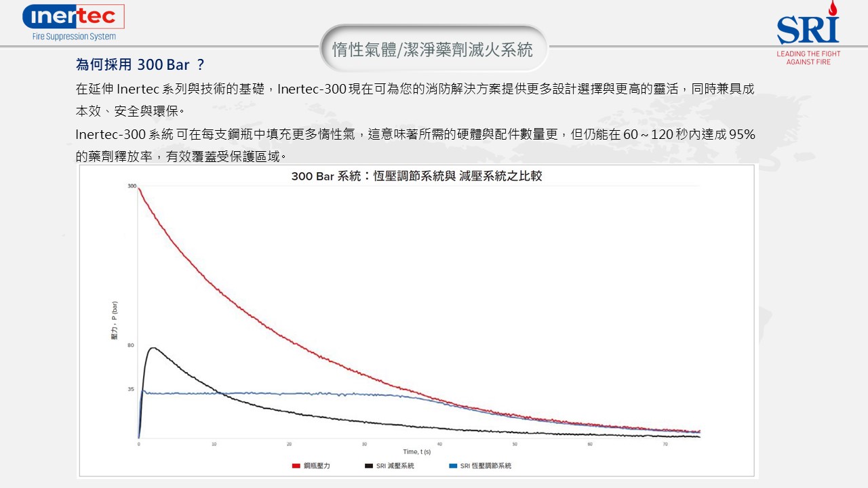
Task: Click the SRI 恆壓調節系統 legend text
Action: click(x=486, y=466)
